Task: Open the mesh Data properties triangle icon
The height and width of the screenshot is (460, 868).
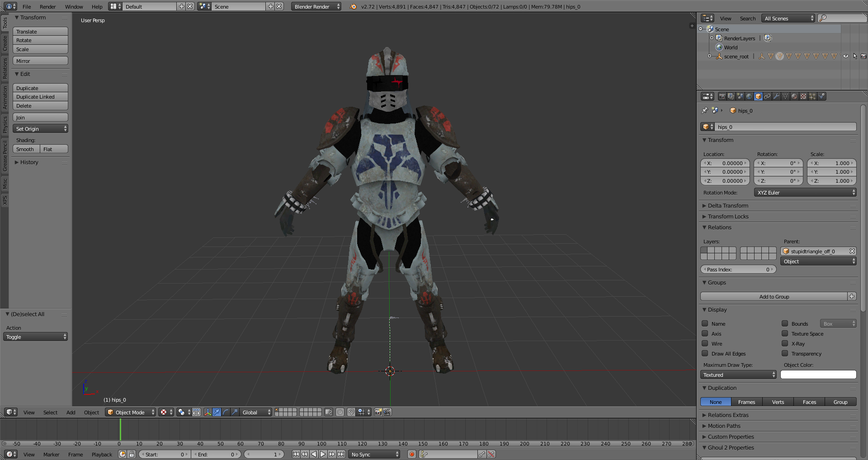Action: point(785,96)
